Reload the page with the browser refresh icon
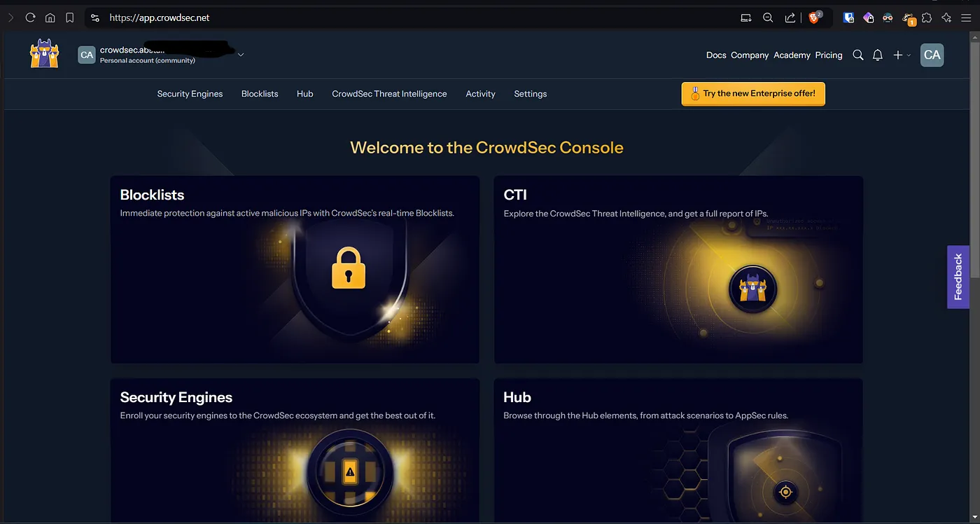The image size is (980, 524). [x=30, y=18]
